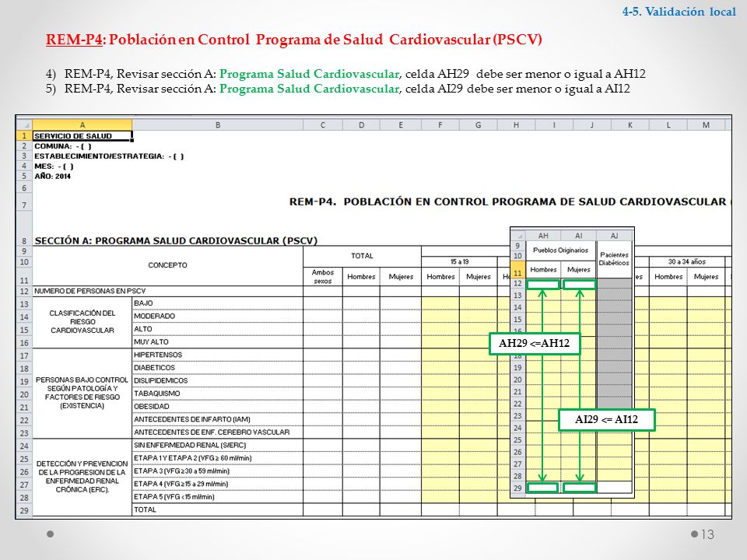The width and height of the screenshot is (747, 560).
Task: Click the 'MODERADO' row label
Action: coord(218,317)
